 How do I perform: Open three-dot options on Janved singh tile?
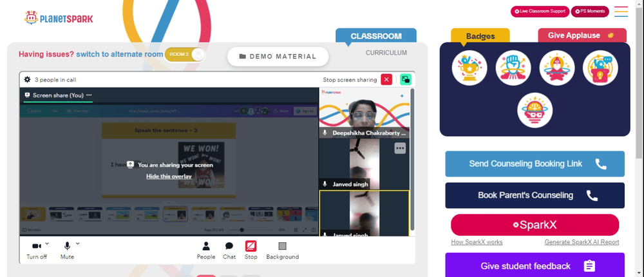(x=400, y=148)
